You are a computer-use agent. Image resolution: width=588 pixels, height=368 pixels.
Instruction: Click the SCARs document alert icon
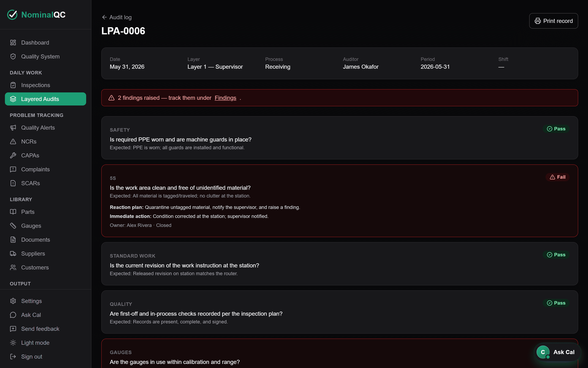[x=13, y=183]
